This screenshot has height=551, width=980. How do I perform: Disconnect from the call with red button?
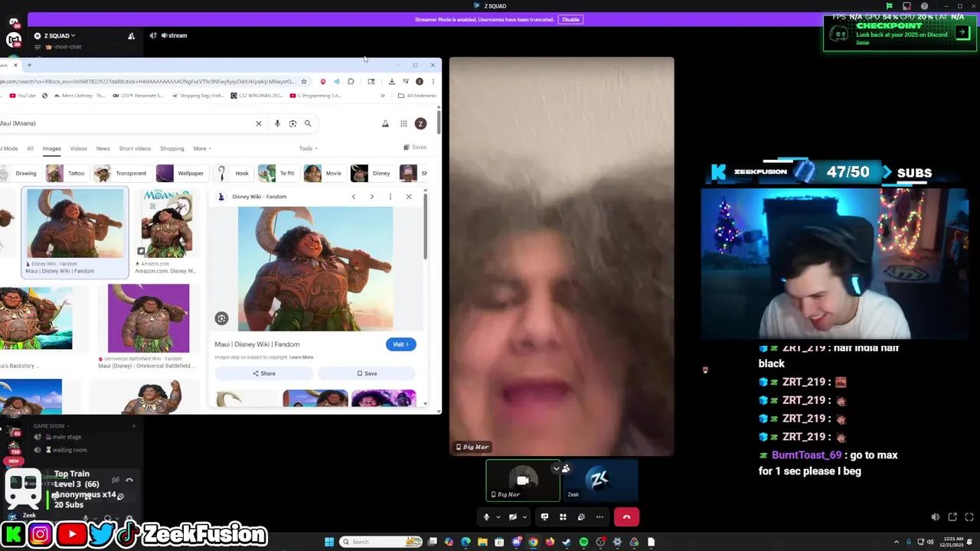[x=626, y=517]
